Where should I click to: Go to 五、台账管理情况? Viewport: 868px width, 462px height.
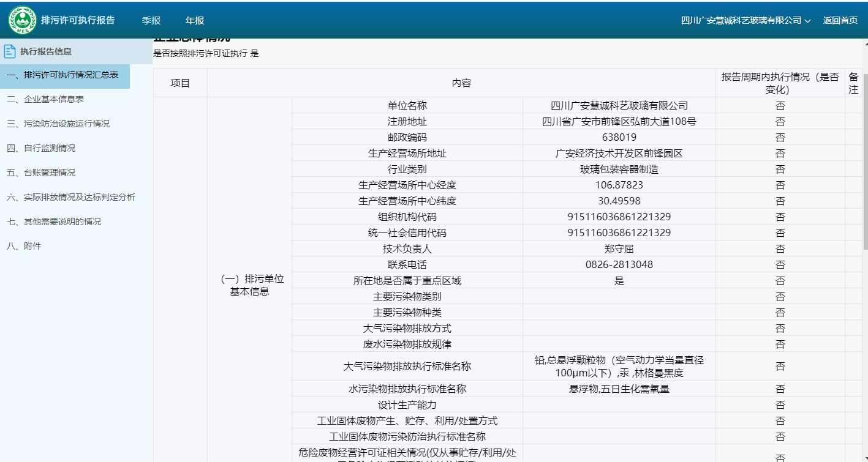[41, 173]
